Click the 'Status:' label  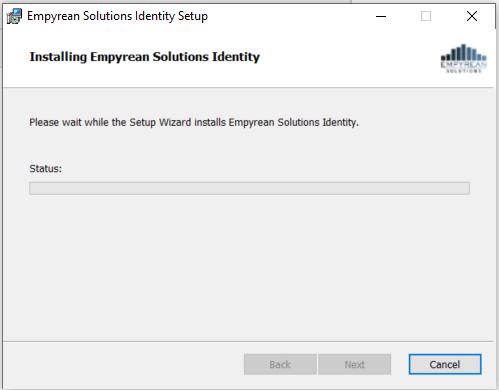pyautogui.click(x=46, y=169)
